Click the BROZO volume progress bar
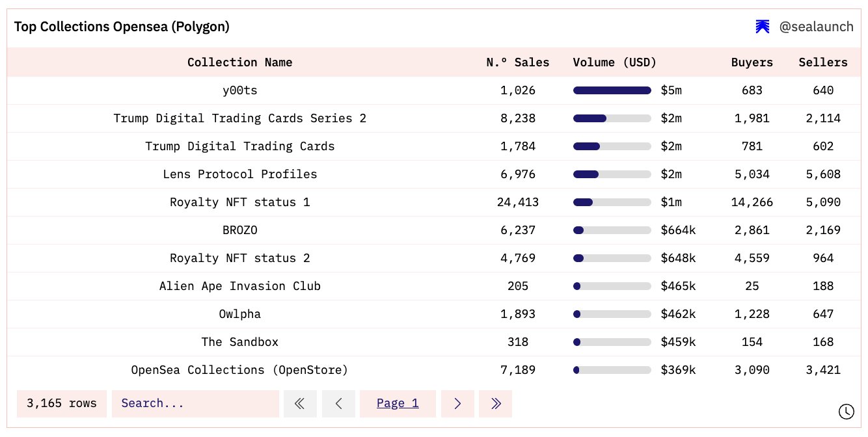Viewport: 868px width, 437px height. (612, 230)
